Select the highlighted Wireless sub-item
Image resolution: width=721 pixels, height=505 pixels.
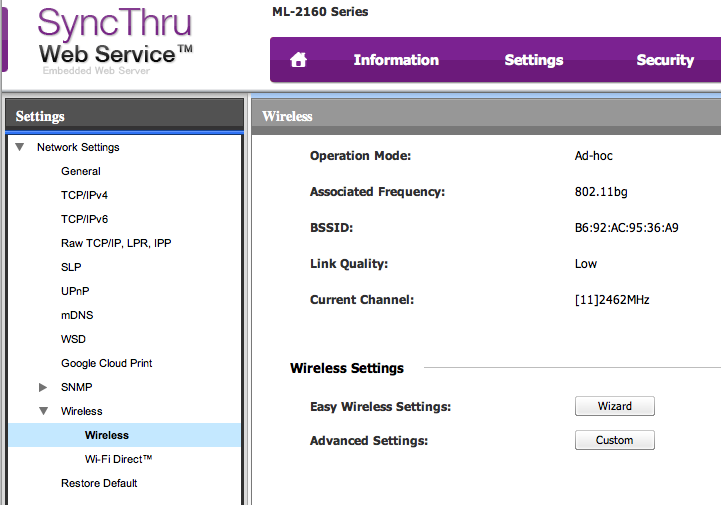pyautogui.click(x=124, y=435)
